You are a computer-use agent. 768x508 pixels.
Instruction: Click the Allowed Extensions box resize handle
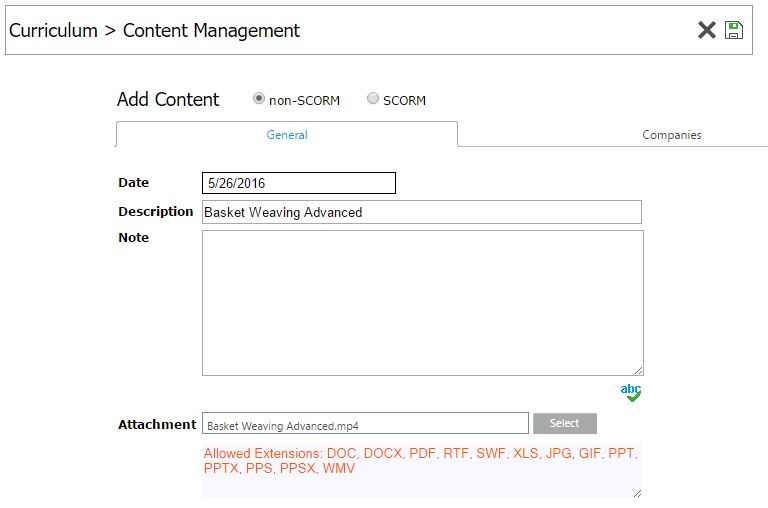click(x=638, y=492)
